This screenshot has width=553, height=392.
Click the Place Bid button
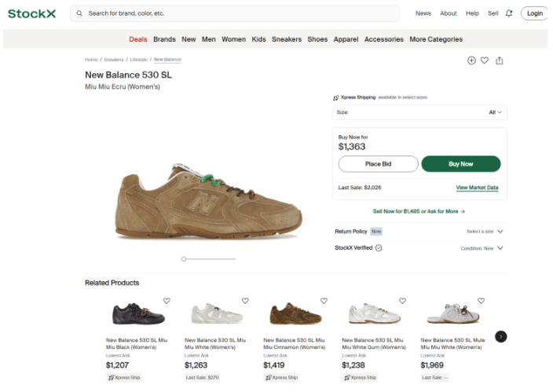coord(378,164)
